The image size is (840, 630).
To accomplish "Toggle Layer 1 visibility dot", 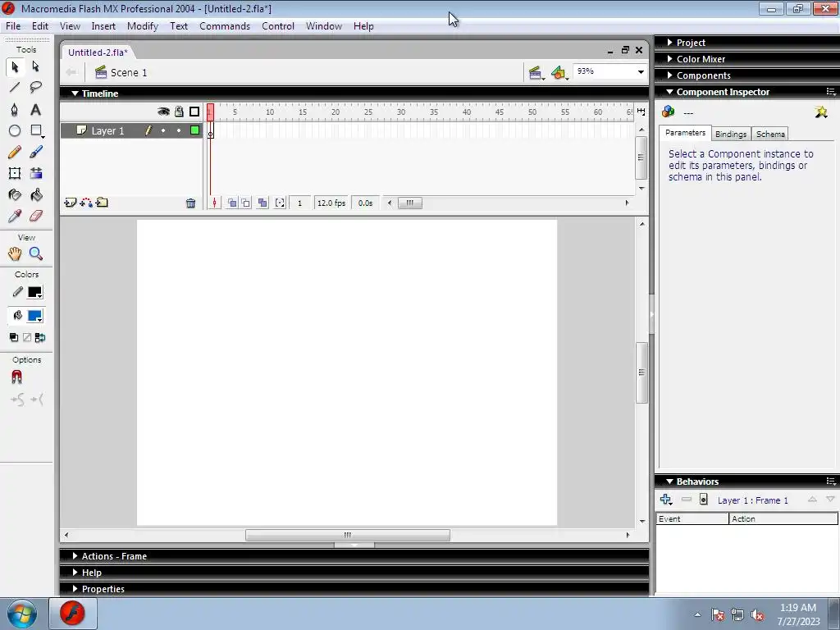I will pos(163,130).
